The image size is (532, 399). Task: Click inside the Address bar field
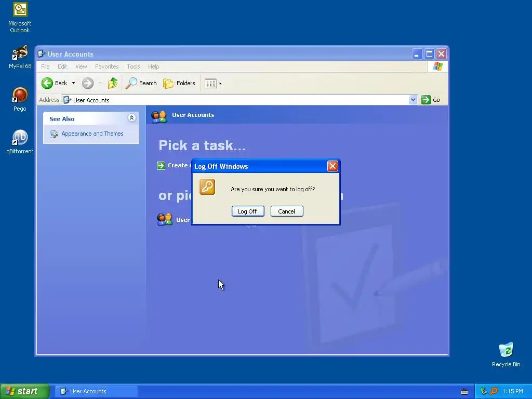(x=236, y=100)
